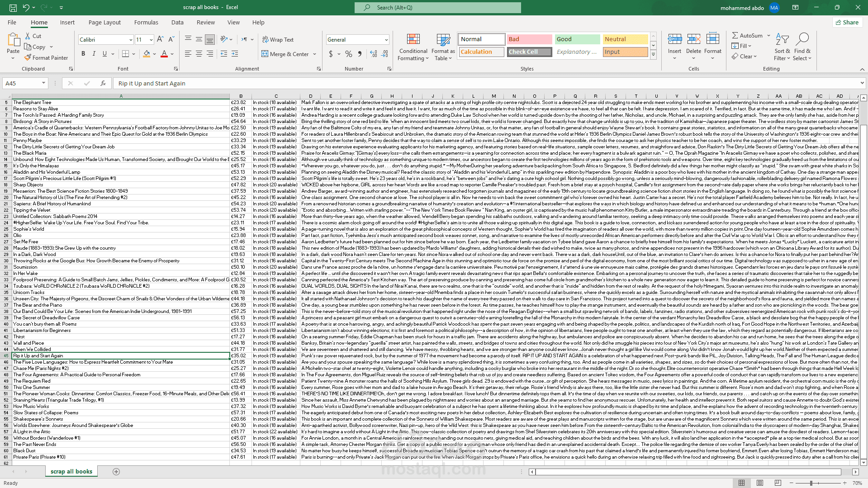Click the Insert cells icon
The height and width of the screenshot is (488, 868).
pos(674,39)
